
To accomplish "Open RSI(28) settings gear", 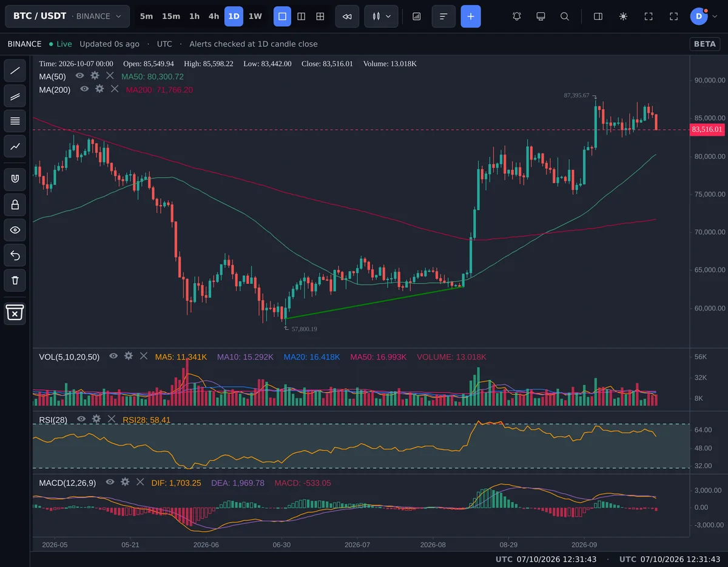I will pos(96,419).
